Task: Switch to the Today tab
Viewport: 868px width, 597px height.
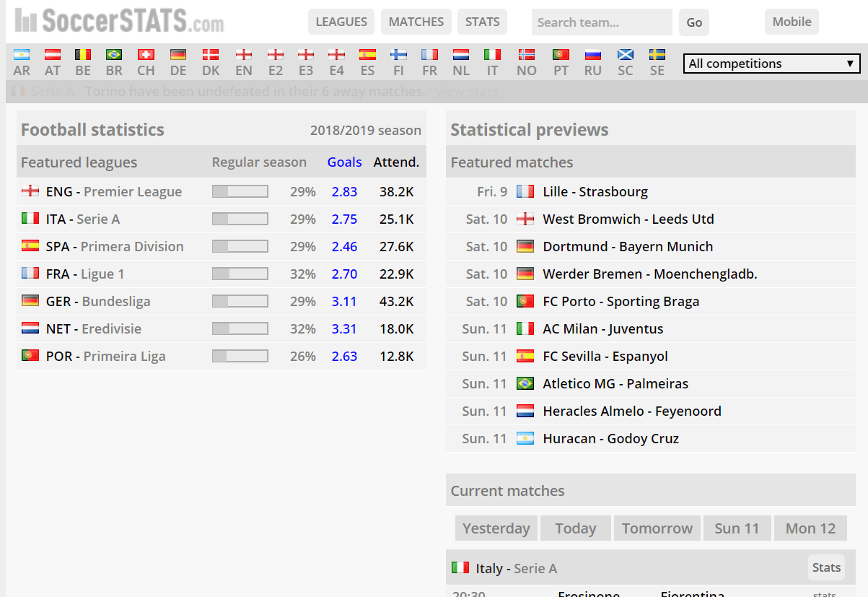Action: coord(576,528)
